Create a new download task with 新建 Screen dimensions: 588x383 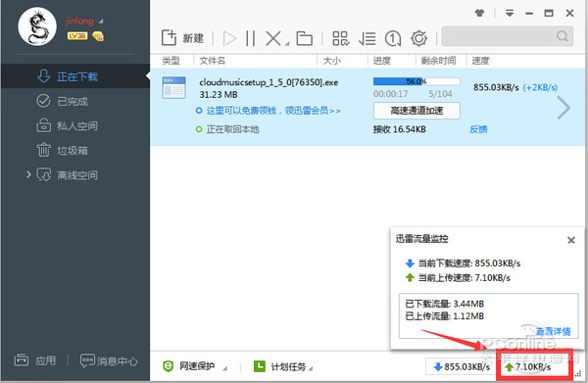point(182,38)
